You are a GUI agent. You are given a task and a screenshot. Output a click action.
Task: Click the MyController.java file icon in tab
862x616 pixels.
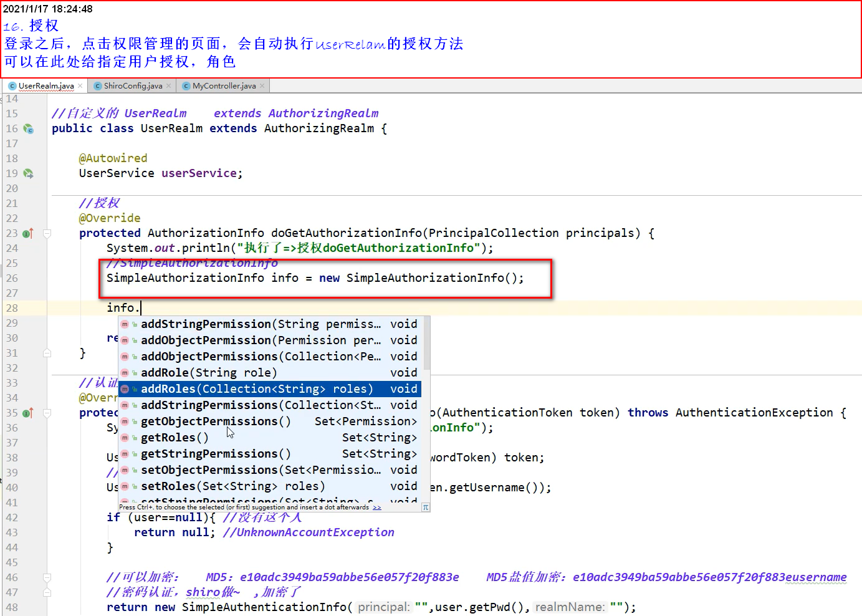(x=186, y=86)
